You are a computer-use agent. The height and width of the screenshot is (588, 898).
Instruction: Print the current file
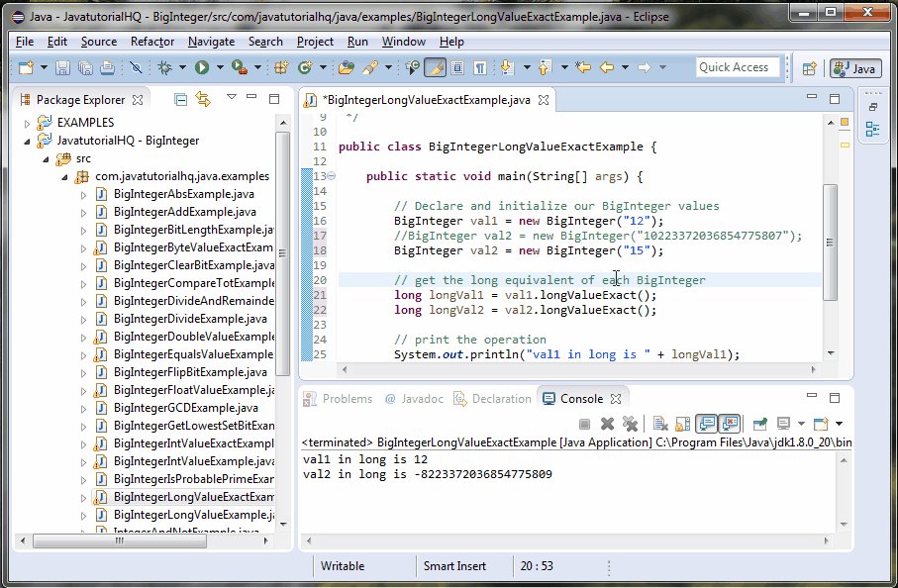(x=105, y=68)
